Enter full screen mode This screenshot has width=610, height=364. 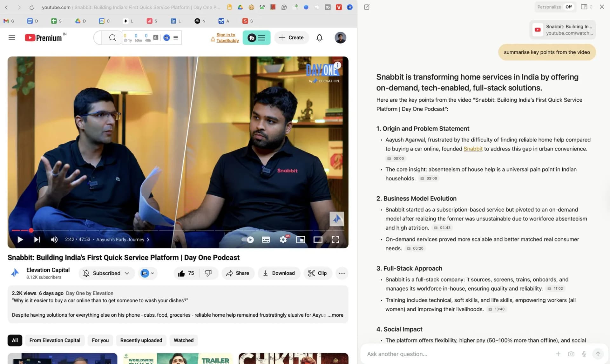[335, 239]
